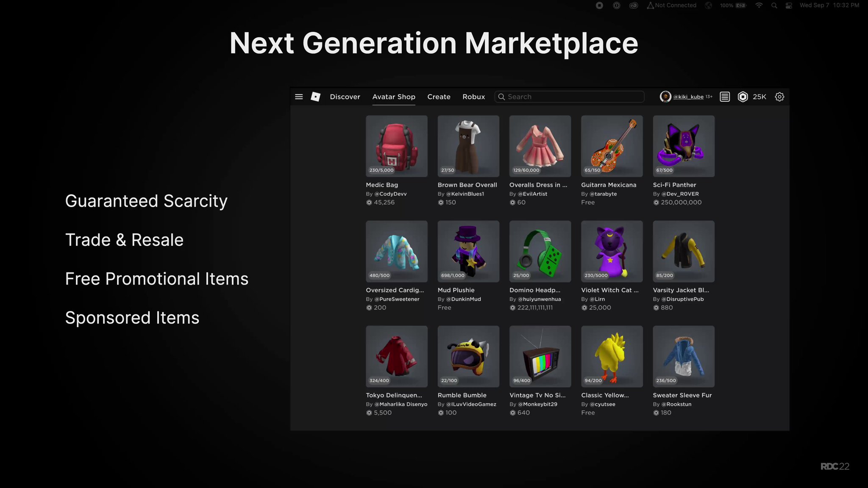The image size is (868, 488).
Task: Open the hamburger navigation menu
Action: pos(299,97)
